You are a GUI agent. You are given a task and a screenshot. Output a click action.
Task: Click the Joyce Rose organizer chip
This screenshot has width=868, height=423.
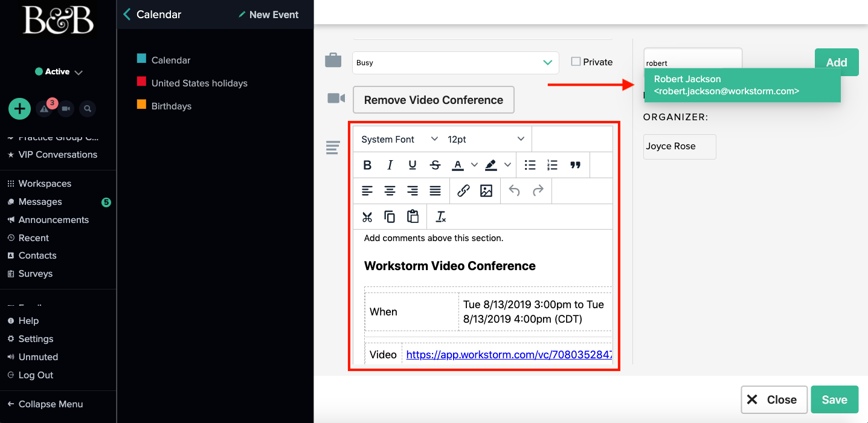pos(680,147)
